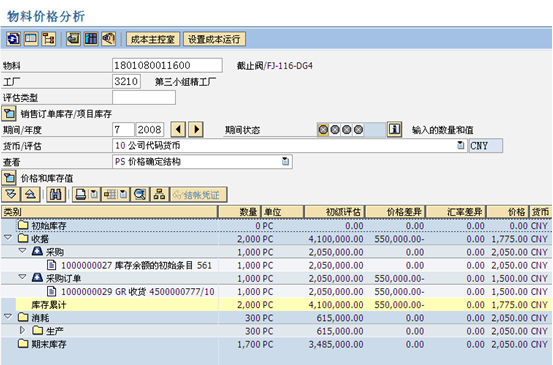Click the expand-all nodes icon
Image resolution: width=553 pixels, height=365 pixels.
point(11,195)
